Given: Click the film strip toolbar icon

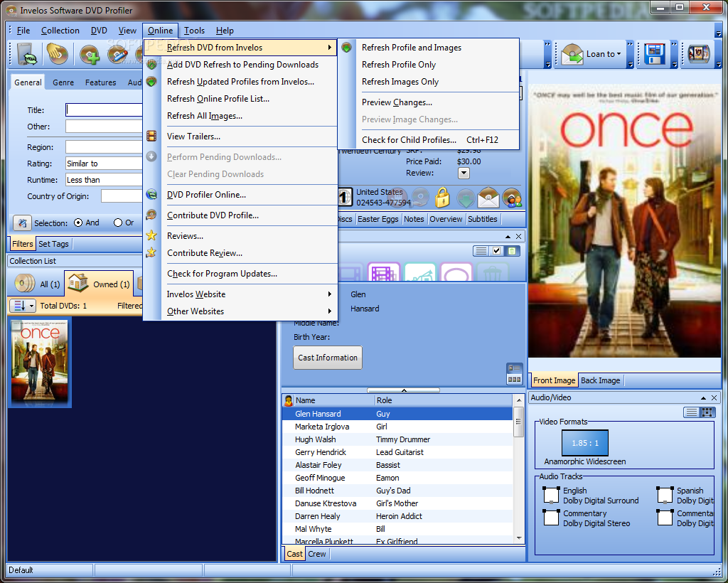Looking at the screenshot, I should 699,54.
